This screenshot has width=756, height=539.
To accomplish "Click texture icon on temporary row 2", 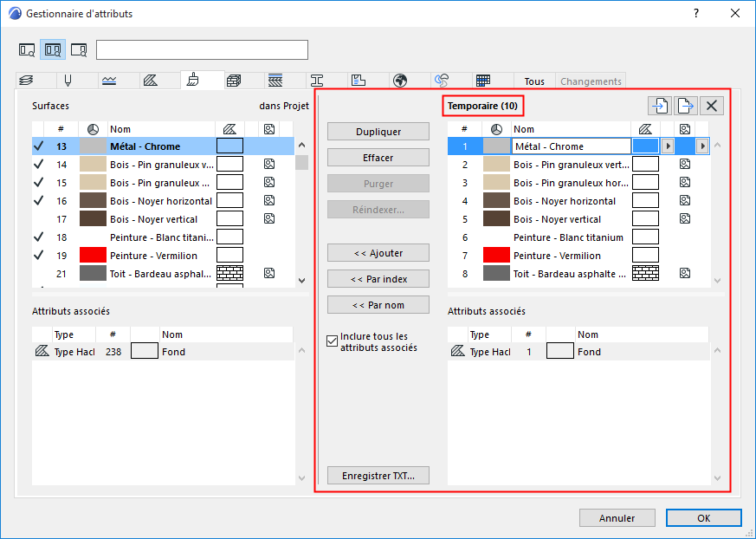I will pos(685,164).
